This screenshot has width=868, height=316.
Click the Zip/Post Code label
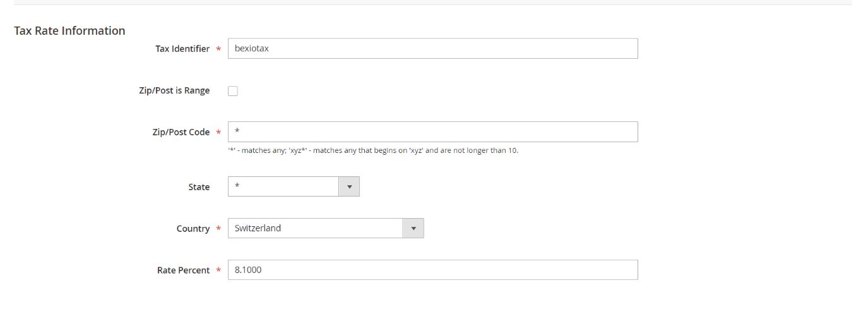click(x=181, y=133)
